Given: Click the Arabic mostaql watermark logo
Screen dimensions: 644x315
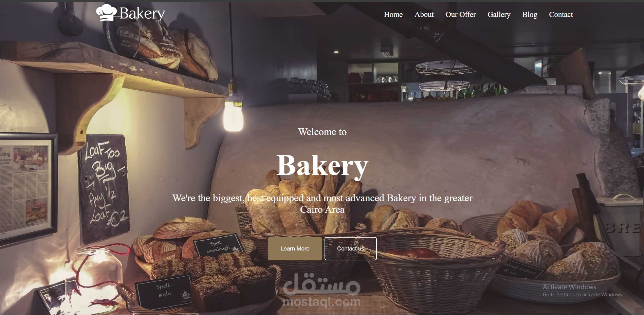Looking at the screenshot, I should coord(321,284).
